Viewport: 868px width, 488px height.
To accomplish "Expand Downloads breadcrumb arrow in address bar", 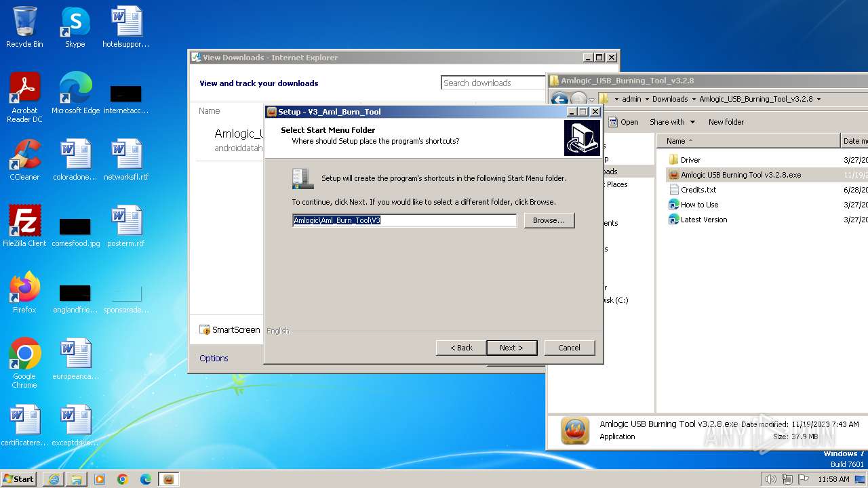I will [x=694, y=99].
